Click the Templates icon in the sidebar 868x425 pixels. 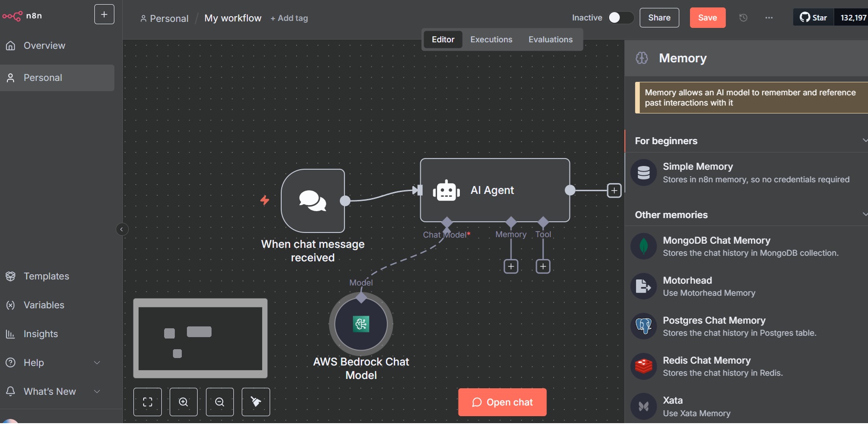pos(11,276)
